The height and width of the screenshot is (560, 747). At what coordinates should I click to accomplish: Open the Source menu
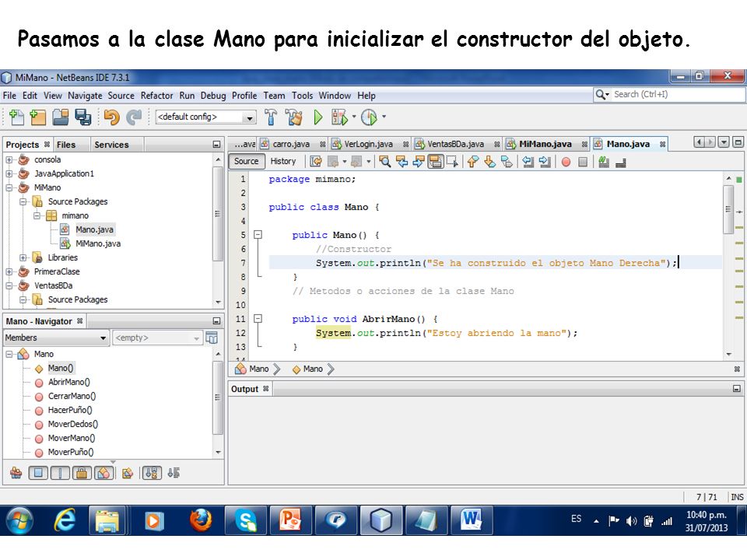121,96
